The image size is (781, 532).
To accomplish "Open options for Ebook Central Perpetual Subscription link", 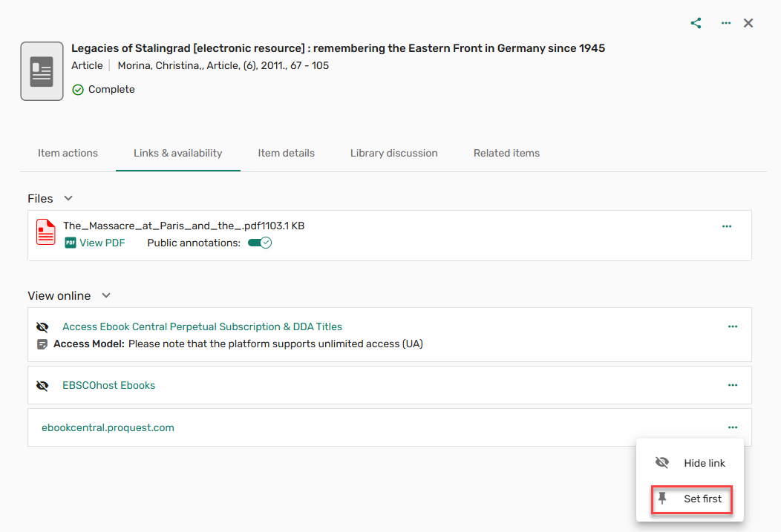I will coord(733,326).
